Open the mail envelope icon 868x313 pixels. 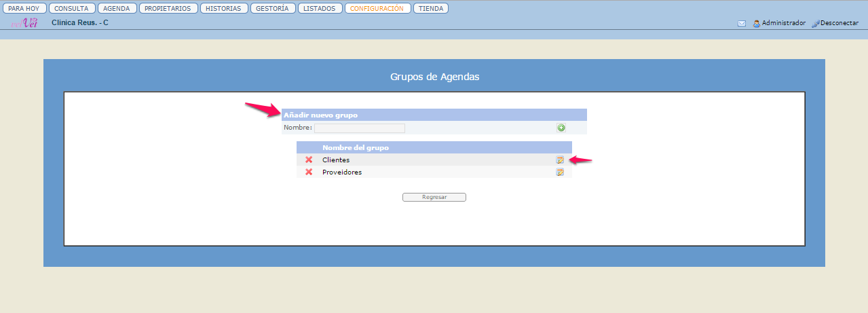pos(742,23)
